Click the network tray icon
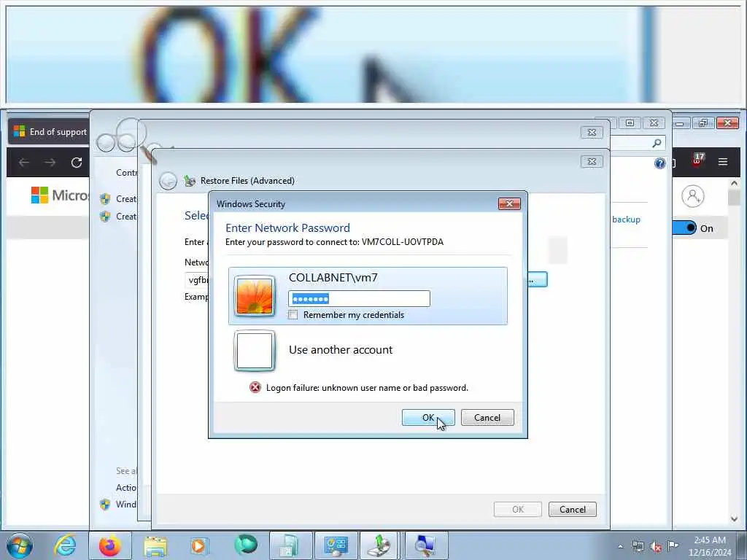 [x=638, y=546]
